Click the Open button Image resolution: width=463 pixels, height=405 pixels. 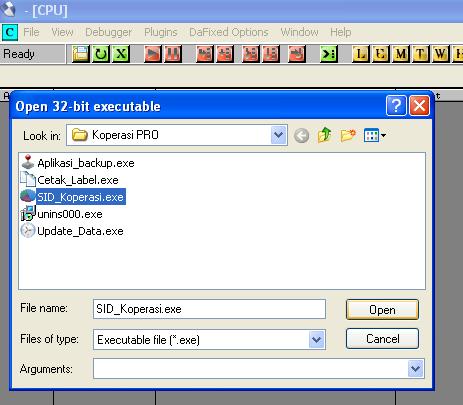[x=382, y=310]
